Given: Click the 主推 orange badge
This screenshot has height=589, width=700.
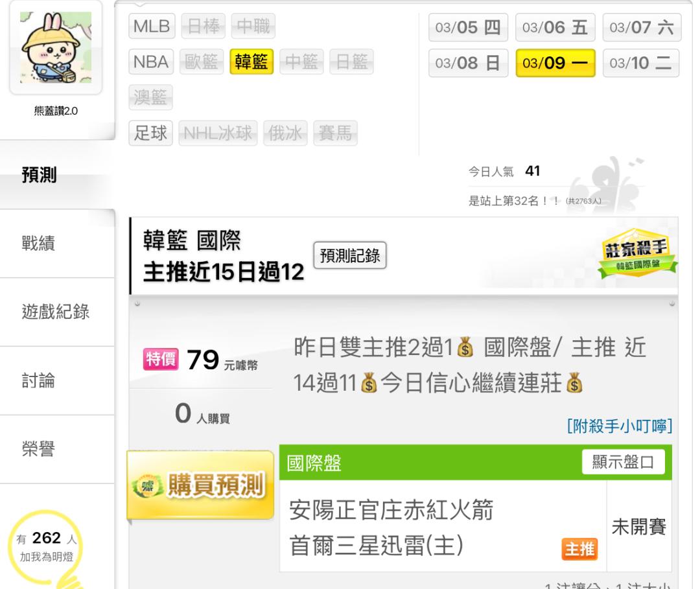Looking at the screenshot, I should (x=579, y=549).
